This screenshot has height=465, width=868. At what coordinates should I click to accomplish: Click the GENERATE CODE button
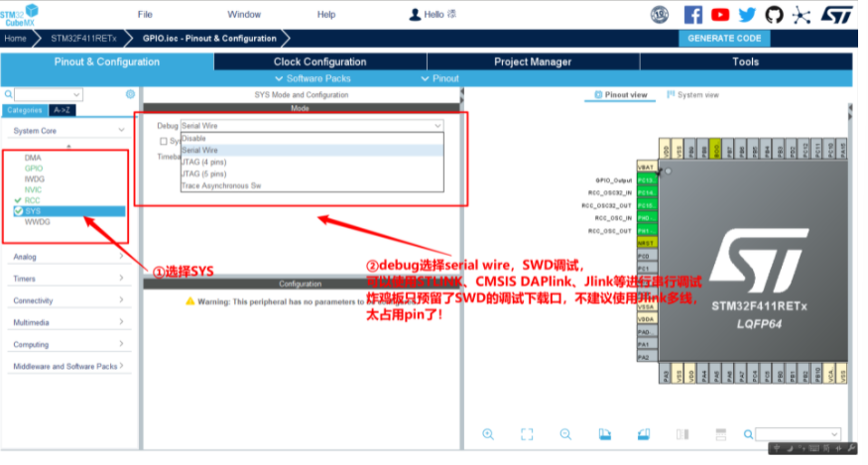(x=724, y=39)
